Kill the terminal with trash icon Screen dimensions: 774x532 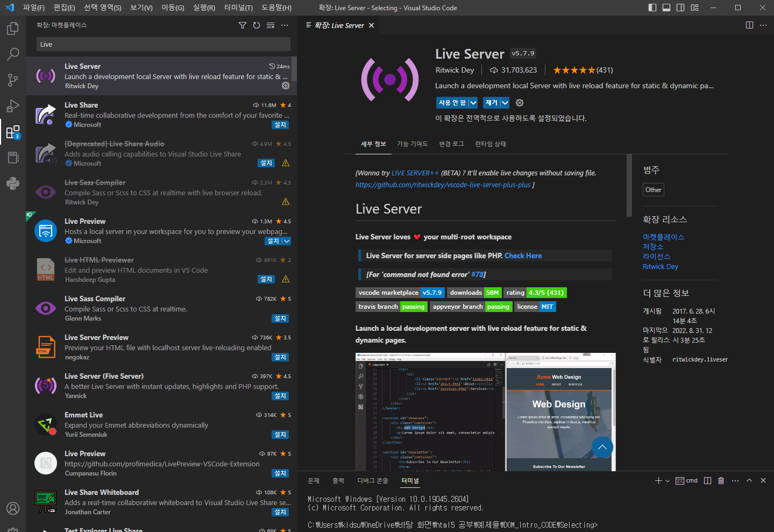tap(721, 480)
